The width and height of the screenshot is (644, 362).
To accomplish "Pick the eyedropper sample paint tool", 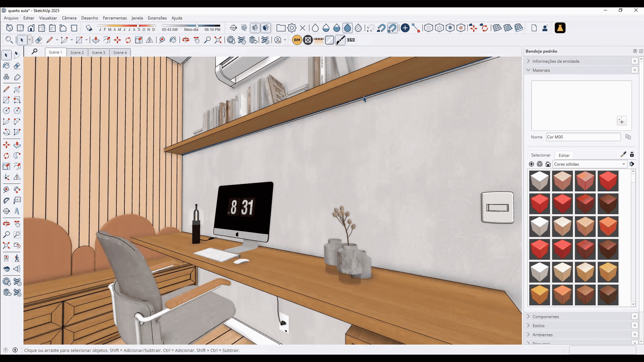I will 623,155.
